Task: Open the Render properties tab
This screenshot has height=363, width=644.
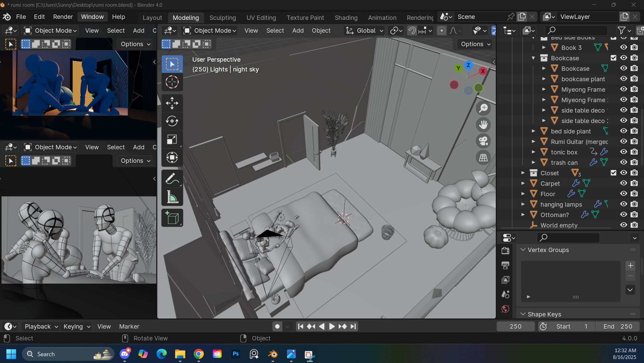Action: pyautogui.click(x=505, y=251)
